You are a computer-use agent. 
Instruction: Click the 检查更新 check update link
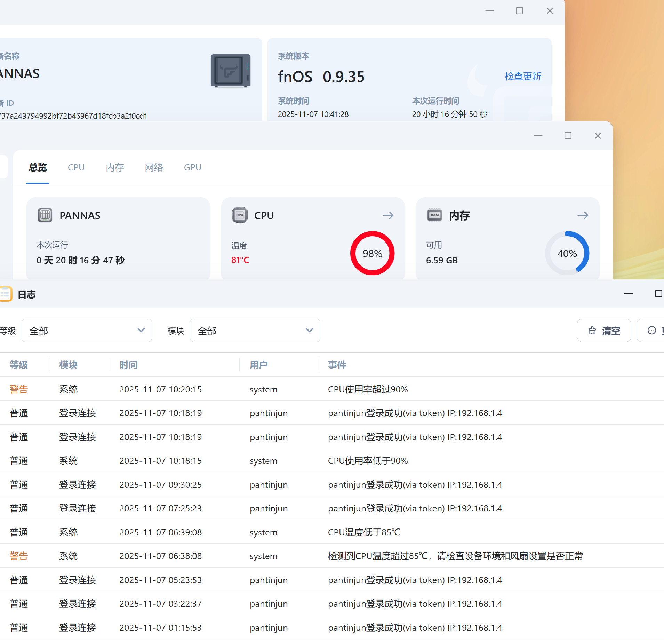(x=523, y=76)
